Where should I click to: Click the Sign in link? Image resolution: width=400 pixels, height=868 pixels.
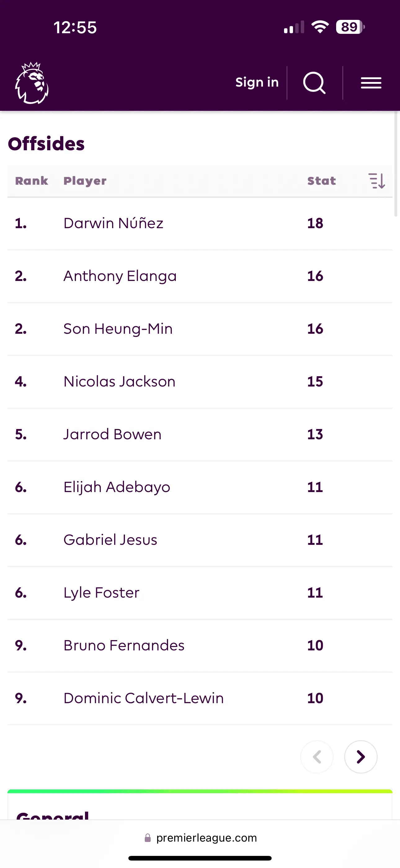coord(257,82)
